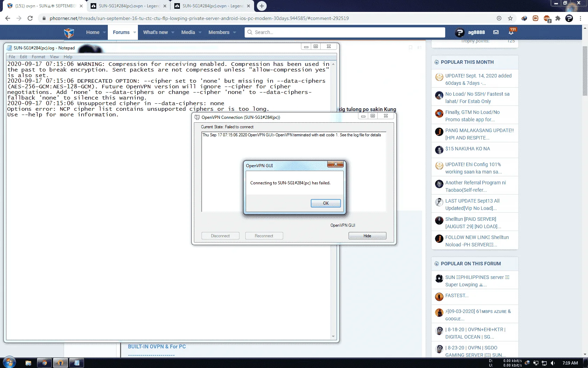This screenshot has height=368, width=588.
Task: Click the Notepad taskbar icon
Action: [x=77, y=363]
